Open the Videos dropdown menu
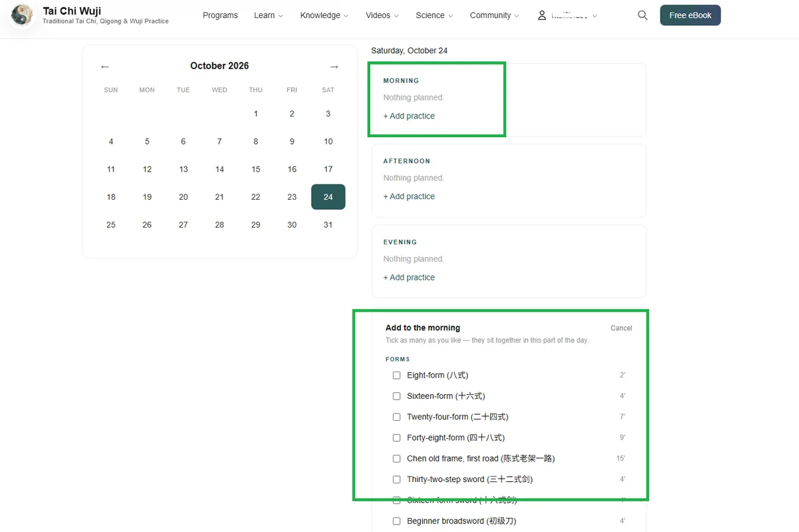Screen dimensions: 799x532 click(382, 15)
